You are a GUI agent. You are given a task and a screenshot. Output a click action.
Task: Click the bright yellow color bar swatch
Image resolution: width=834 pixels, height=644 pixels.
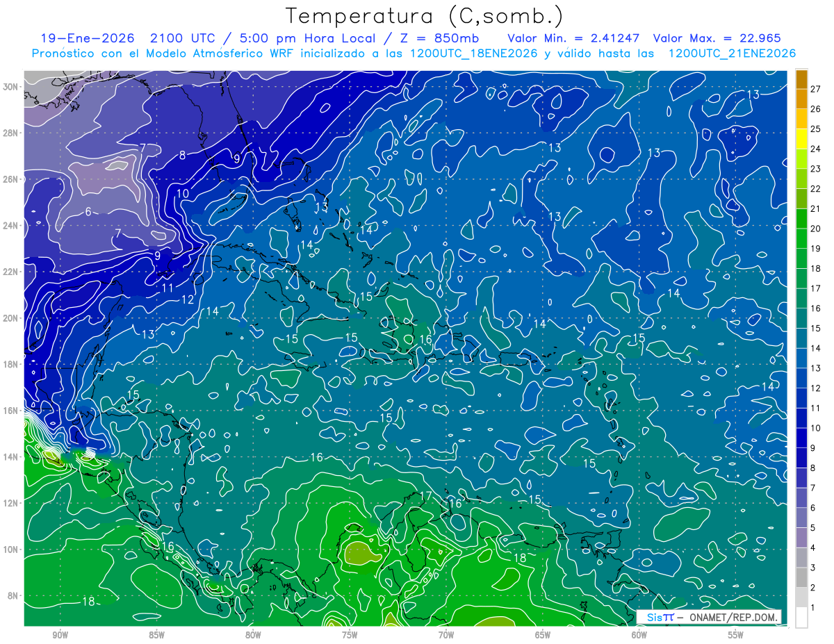coord(801,138)
